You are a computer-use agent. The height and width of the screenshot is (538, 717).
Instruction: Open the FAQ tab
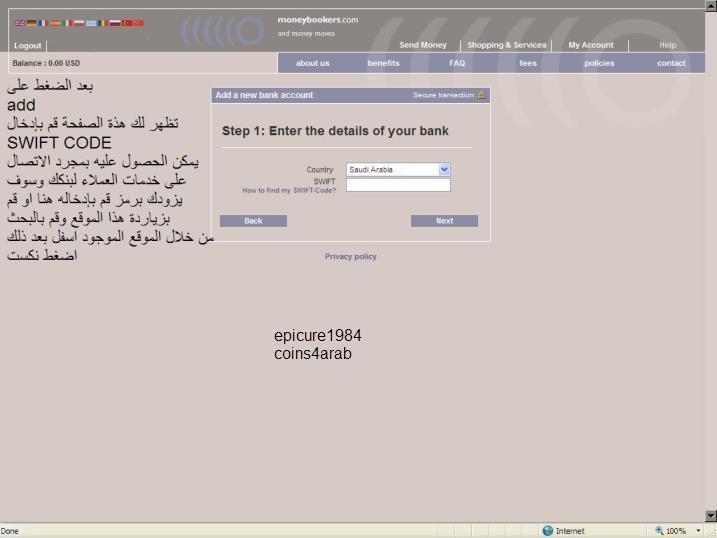tap(457, 63)
